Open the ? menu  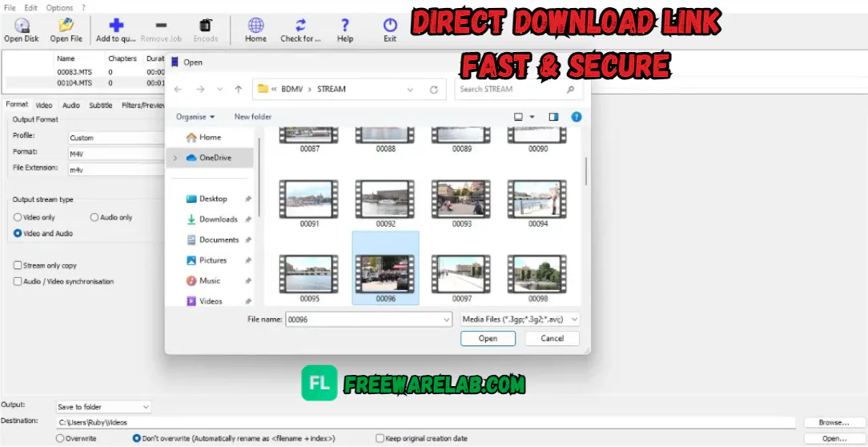pyautogui.click(x=83, y=8)
